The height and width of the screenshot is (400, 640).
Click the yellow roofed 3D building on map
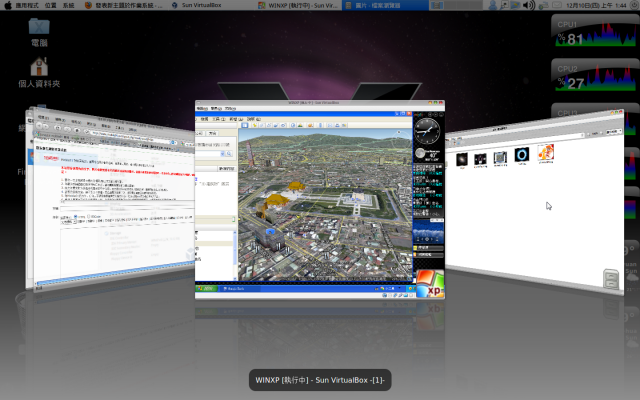pyautogui.click(x=276, y=200)
